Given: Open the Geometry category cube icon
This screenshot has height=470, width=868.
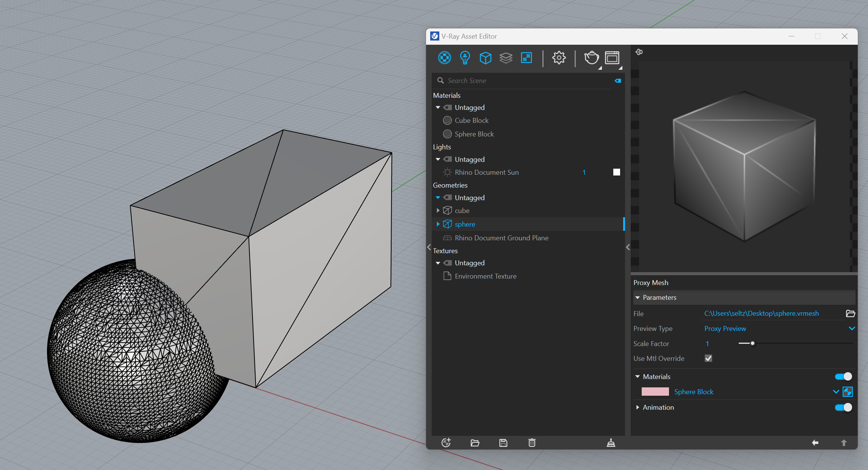Looking at the screenshot, I should (x=486, y=58).
